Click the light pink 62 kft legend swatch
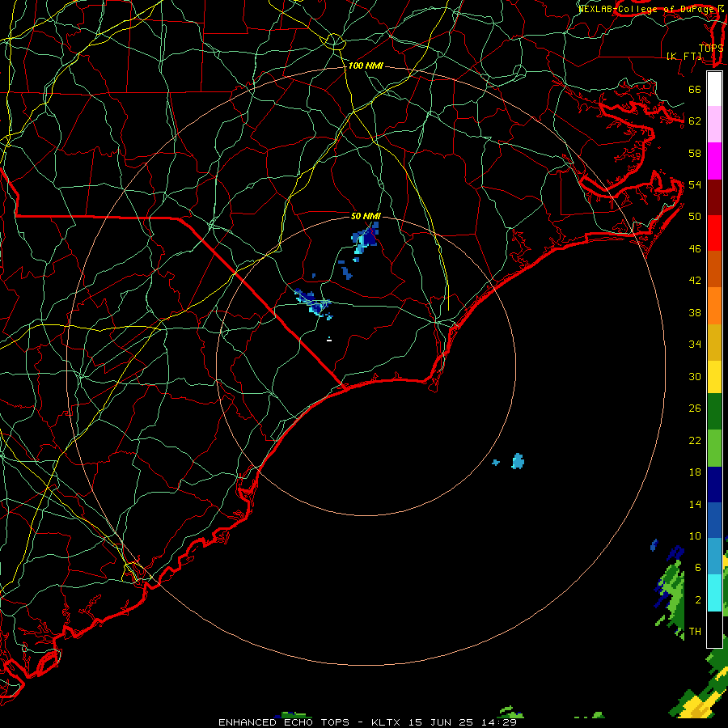 coord(714,125)
